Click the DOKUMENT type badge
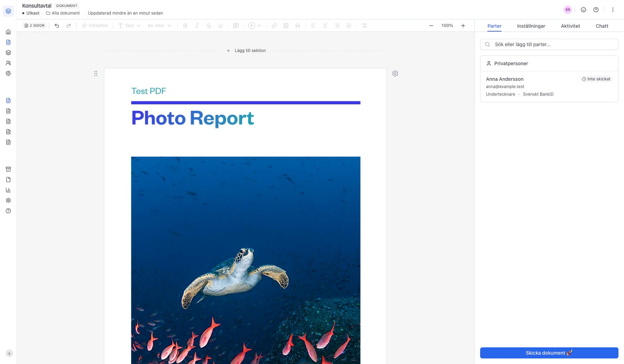Image resolution: width=624 pixels, height=364 pixels. click(x=67, y=6)
